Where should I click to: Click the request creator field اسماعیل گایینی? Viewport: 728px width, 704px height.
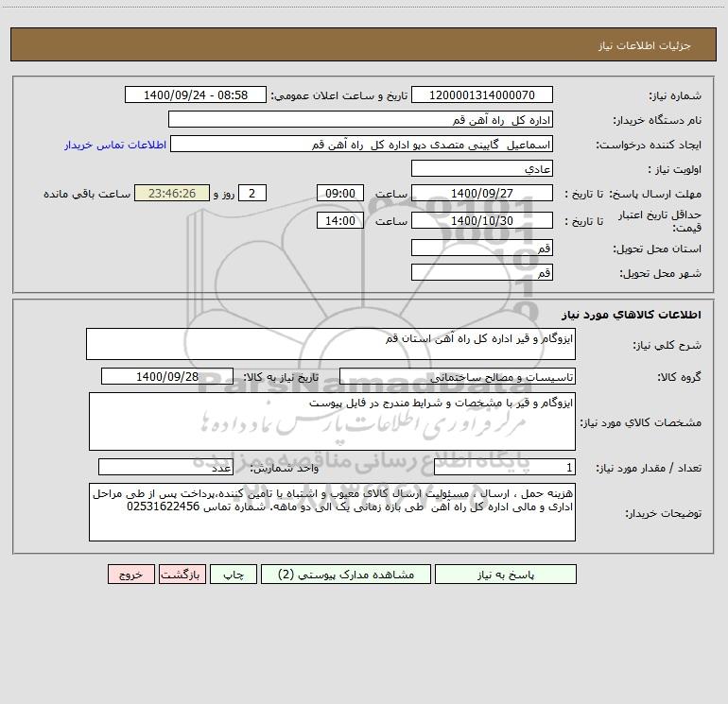(x=362, y=144)
